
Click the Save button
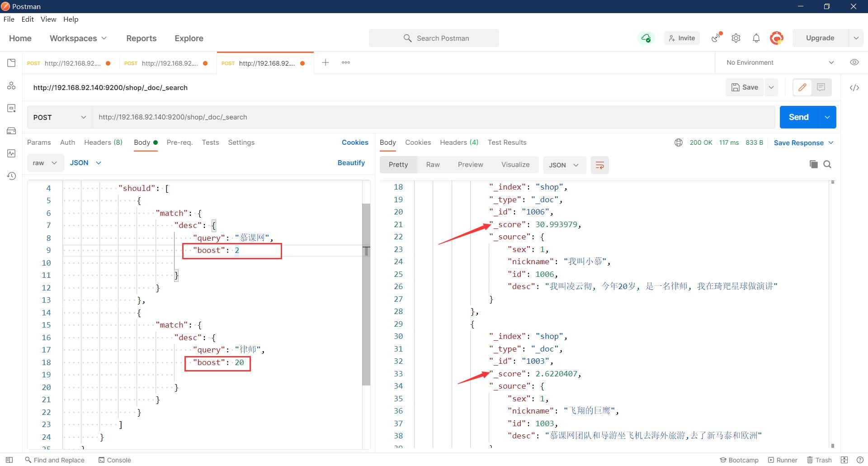pyautogui.click(x=745, y=87)
